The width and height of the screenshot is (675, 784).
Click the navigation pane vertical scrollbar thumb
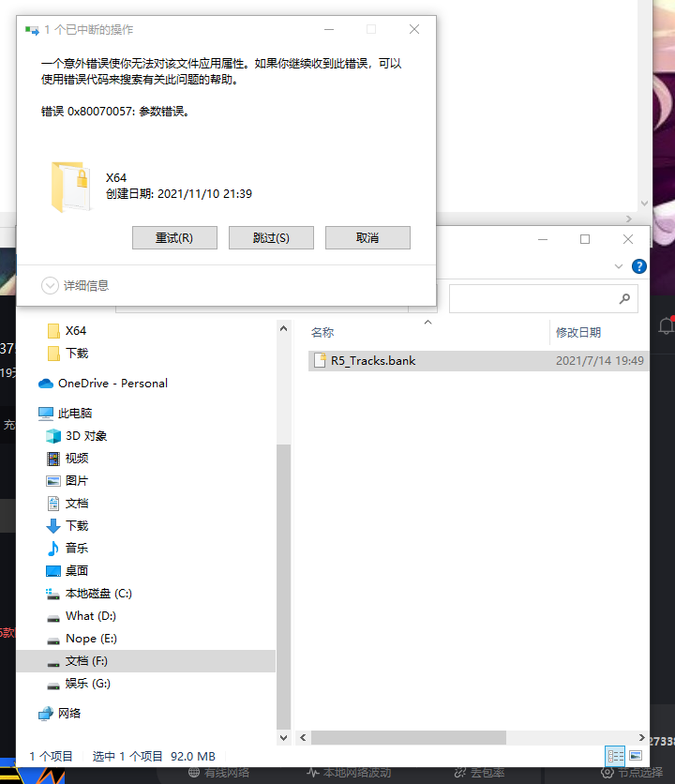(x=283, y=587)
